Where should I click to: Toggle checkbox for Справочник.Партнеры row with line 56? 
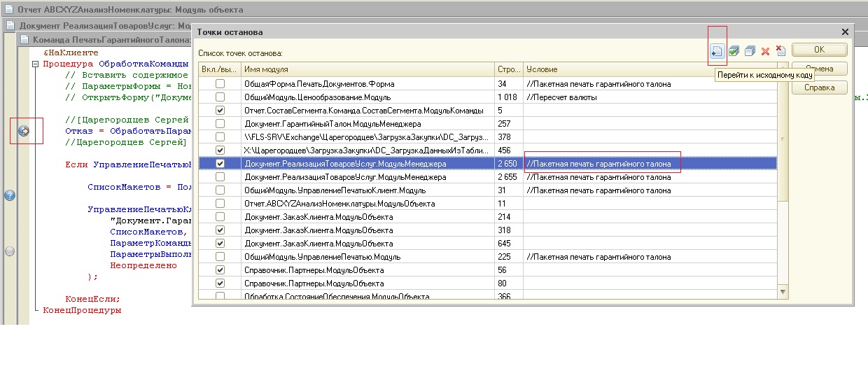coord(220,270)
